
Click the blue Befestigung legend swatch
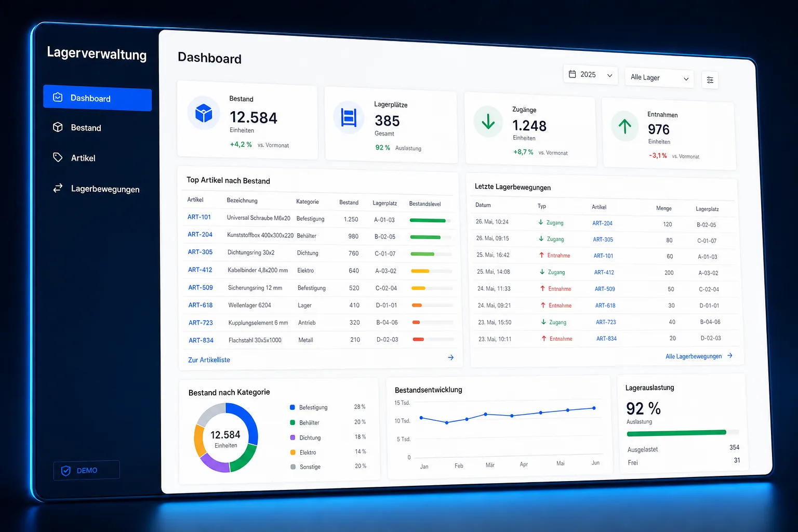[x=292, y=407]
